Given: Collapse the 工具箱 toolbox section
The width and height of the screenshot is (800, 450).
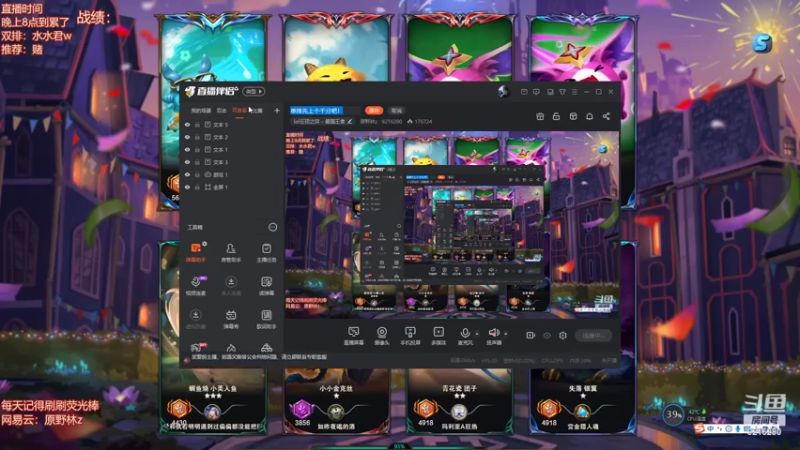Looking at the screenshot, I should tap(273, 227).
